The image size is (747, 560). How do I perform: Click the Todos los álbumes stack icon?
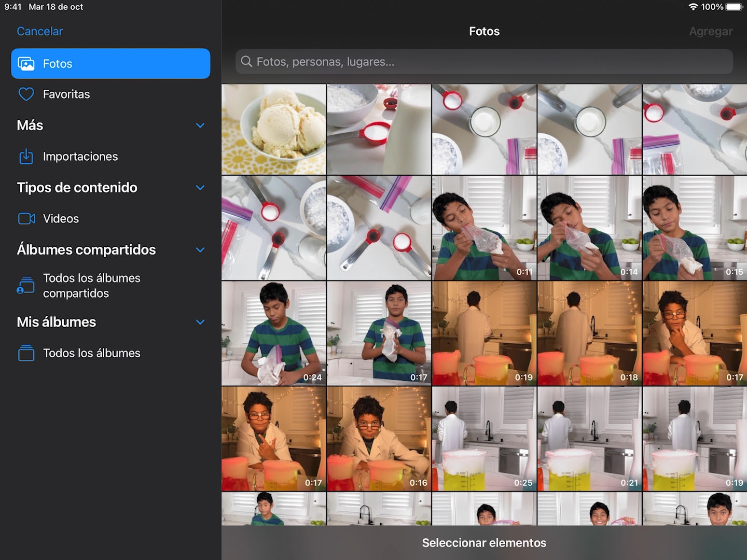(26, 353)
